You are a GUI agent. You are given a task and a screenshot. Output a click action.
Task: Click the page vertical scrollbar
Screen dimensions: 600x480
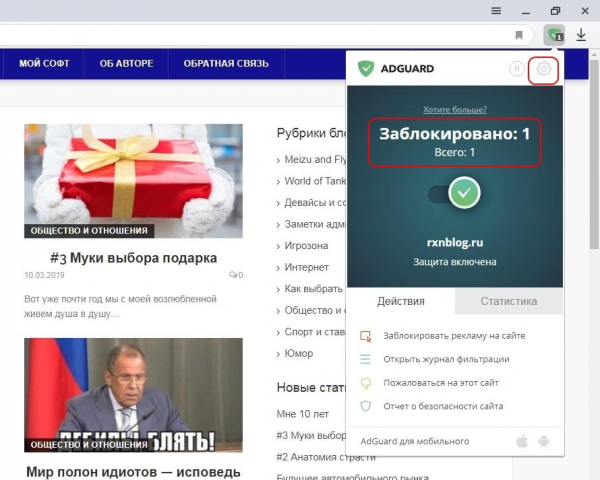click(x=594, y=153)
